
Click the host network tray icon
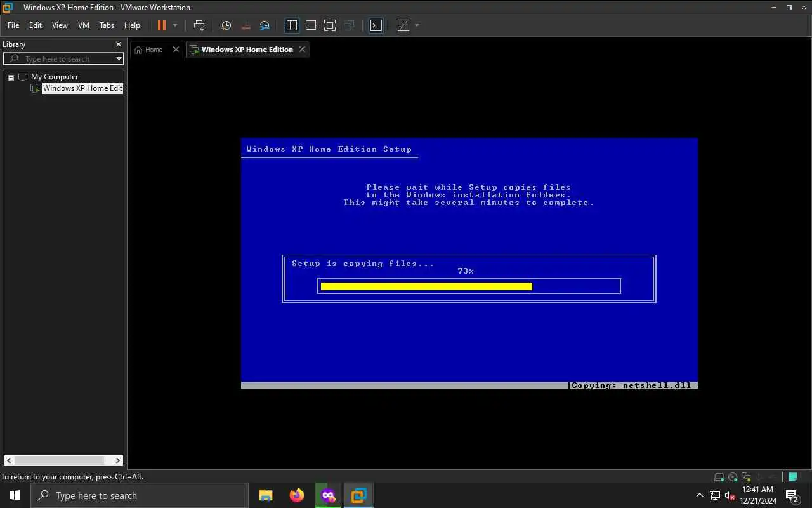(x=715, y=496)
